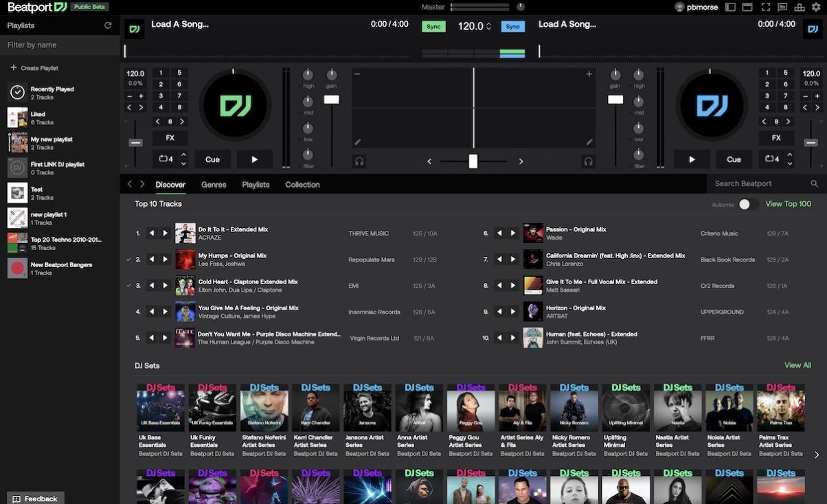The image size is (827, 504).
Task: Toggle the left deck green Sync button
Action: pos(433,26)
